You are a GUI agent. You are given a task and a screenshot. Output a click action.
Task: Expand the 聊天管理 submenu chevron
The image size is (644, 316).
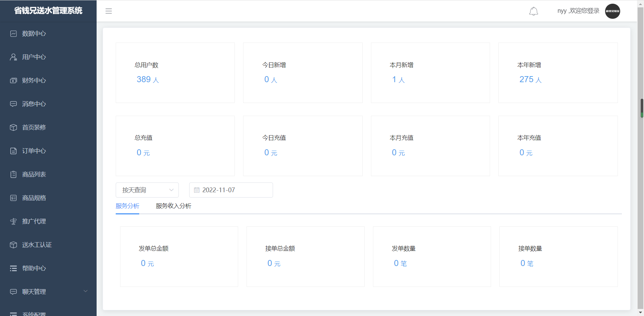86,291
